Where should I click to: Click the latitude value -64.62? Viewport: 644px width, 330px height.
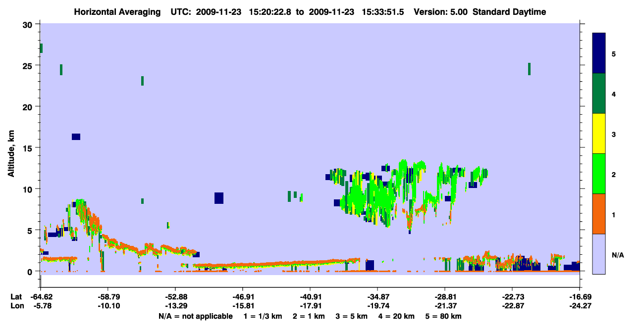[x=41, y=297]
